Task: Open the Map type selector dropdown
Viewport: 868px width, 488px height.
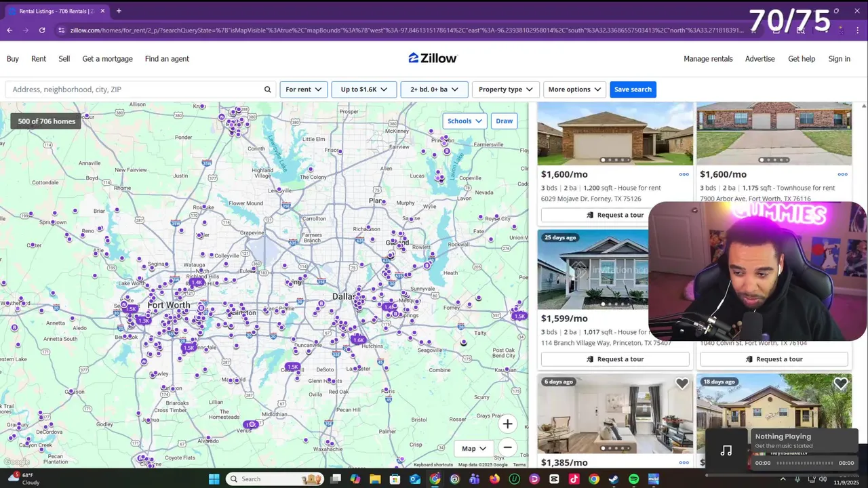Action: pos(473,448)
